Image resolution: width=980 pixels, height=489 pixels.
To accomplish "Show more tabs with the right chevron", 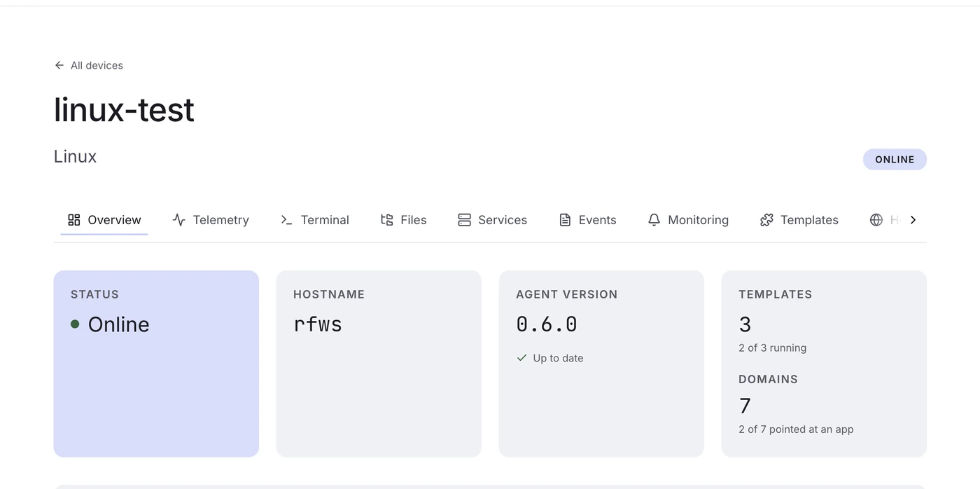I will click(913, 220).
